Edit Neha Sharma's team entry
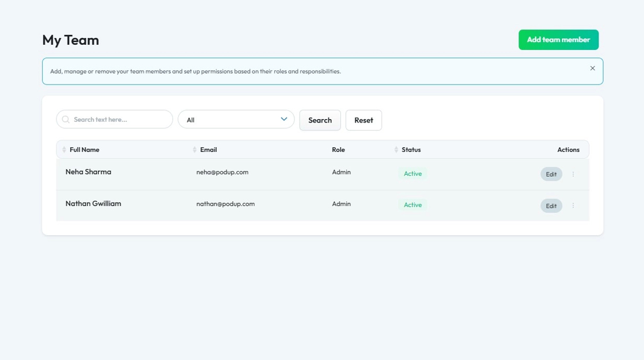The image size is (644, 360). click(551, 174)
